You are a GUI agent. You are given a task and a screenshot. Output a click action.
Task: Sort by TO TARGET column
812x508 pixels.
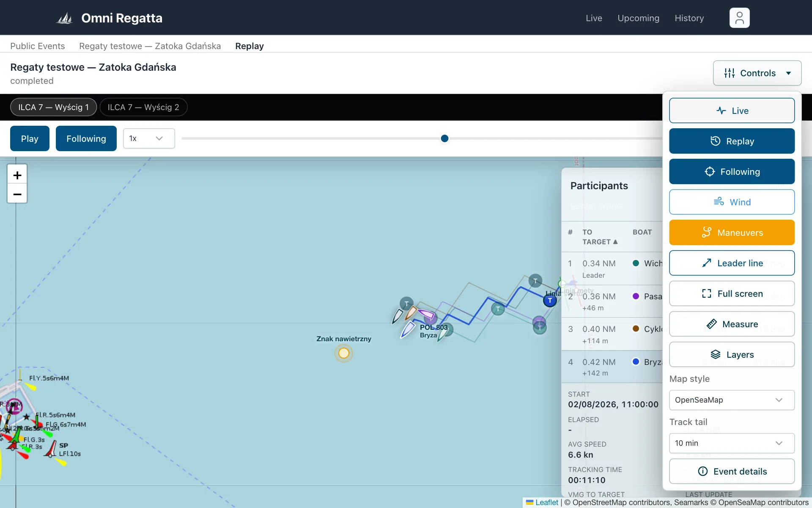click(600, 237)
